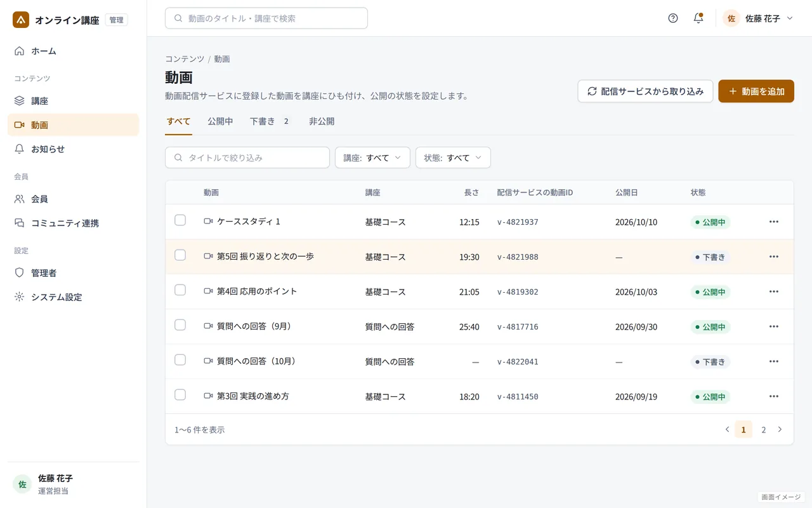Open the more-actions menu for 第3回 実践の進め方

[774, 396]
